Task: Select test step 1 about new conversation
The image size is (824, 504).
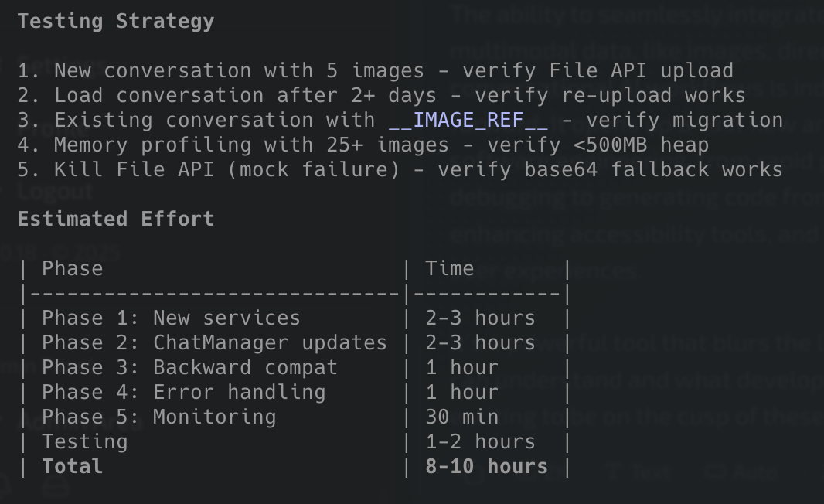Action: [375, 70]
